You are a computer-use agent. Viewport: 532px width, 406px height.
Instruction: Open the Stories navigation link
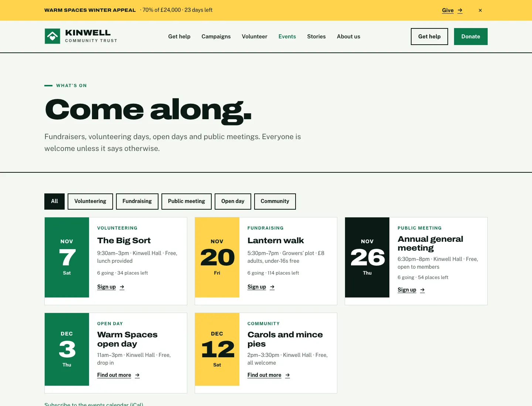pos(316,37)
